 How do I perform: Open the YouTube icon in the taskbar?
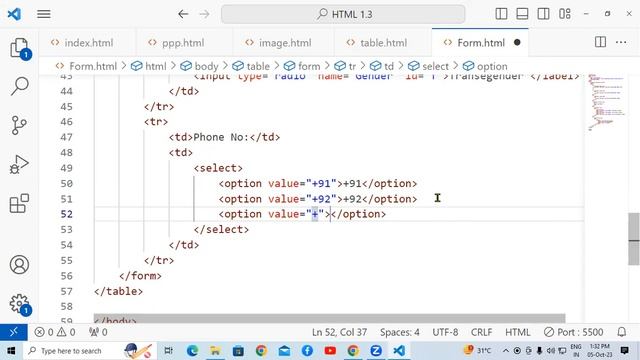[330, 351]
